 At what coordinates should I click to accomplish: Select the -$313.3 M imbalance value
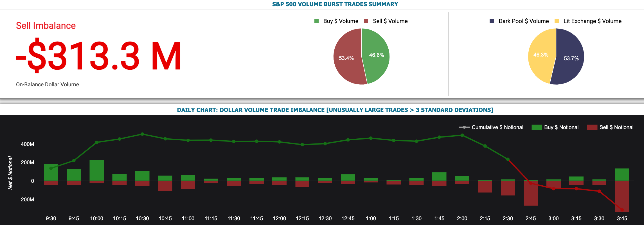point(99,56)
